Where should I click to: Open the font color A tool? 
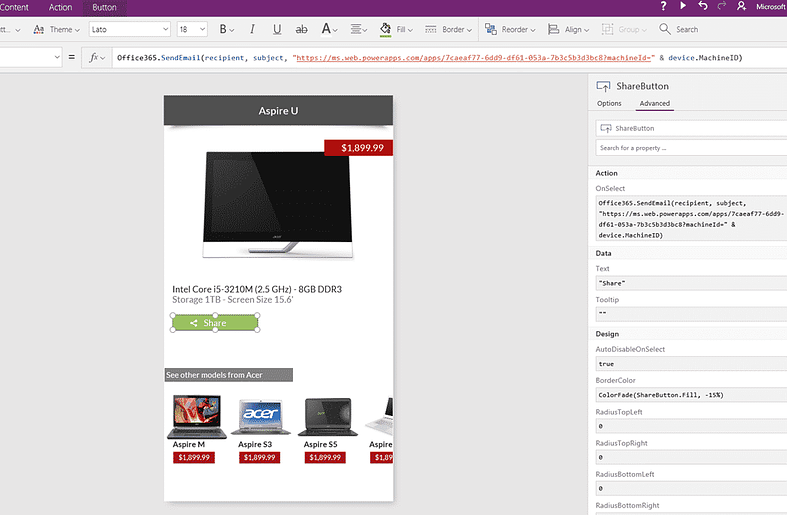coord(329,29)
